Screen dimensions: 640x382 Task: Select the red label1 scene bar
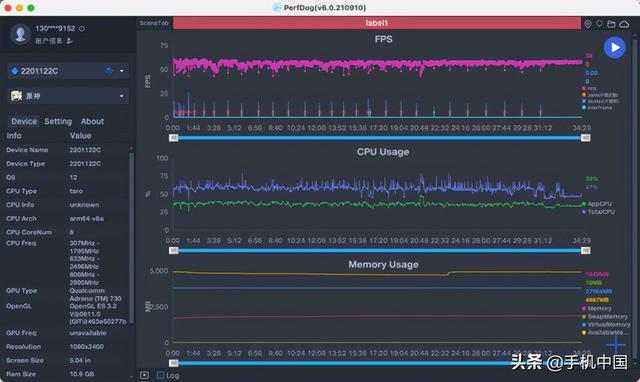[x=377, y=23]
